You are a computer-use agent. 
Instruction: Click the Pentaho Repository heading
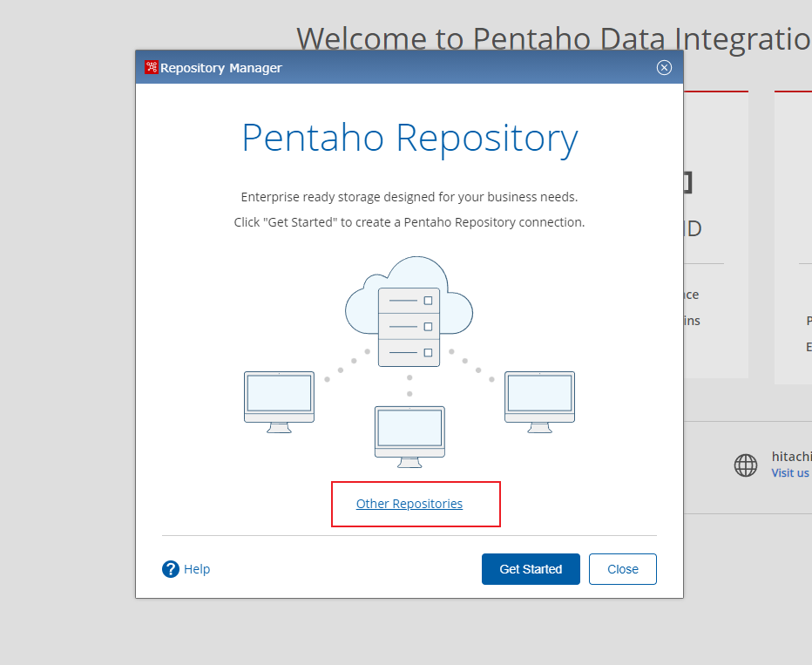coord(409,139)
